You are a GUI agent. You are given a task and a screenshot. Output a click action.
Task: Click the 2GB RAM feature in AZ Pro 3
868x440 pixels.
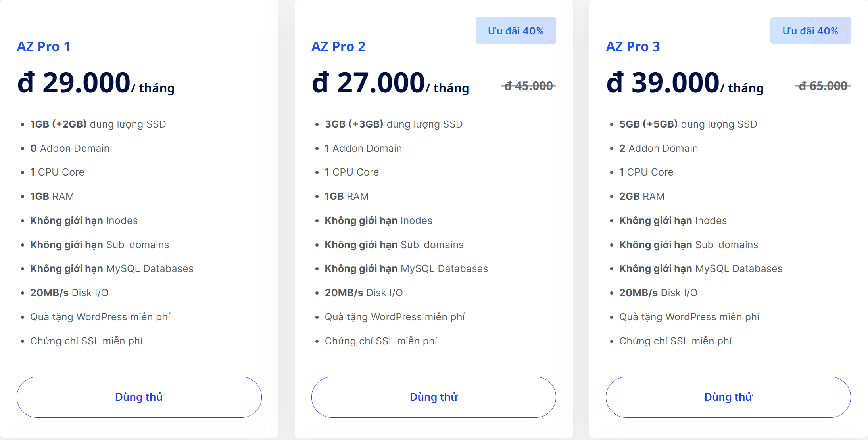pyautogui.click(x=641, y=196)
